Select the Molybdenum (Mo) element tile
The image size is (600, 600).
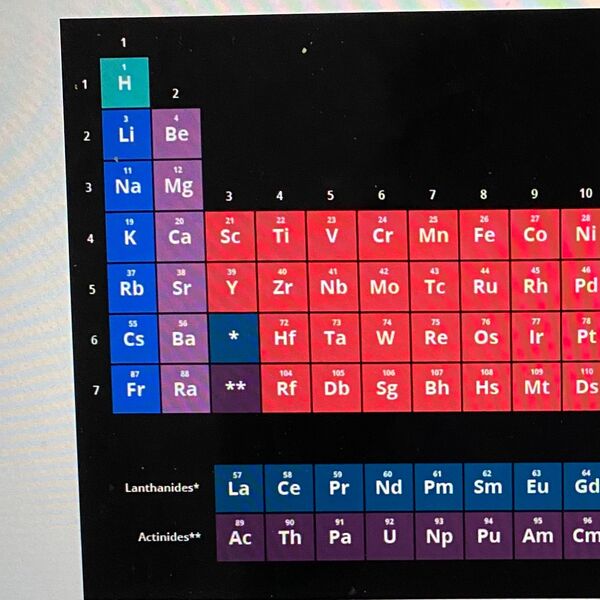coord(384,286)
